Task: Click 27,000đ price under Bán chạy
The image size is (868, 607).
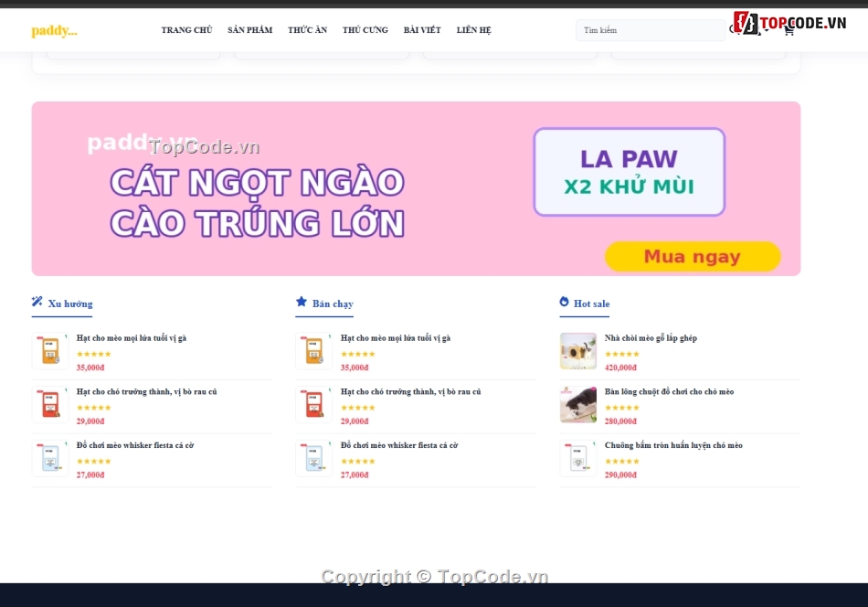Action: click(x=355, y=475)
